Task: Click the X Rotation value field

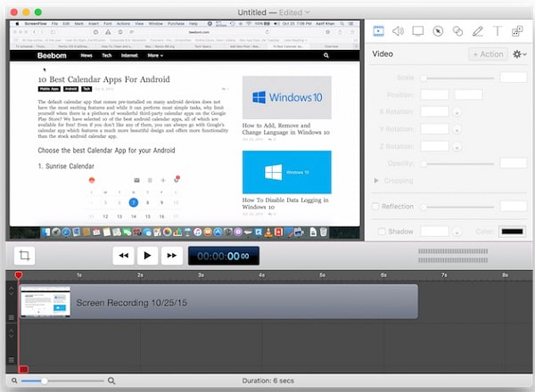Action: tap(434, 111)
